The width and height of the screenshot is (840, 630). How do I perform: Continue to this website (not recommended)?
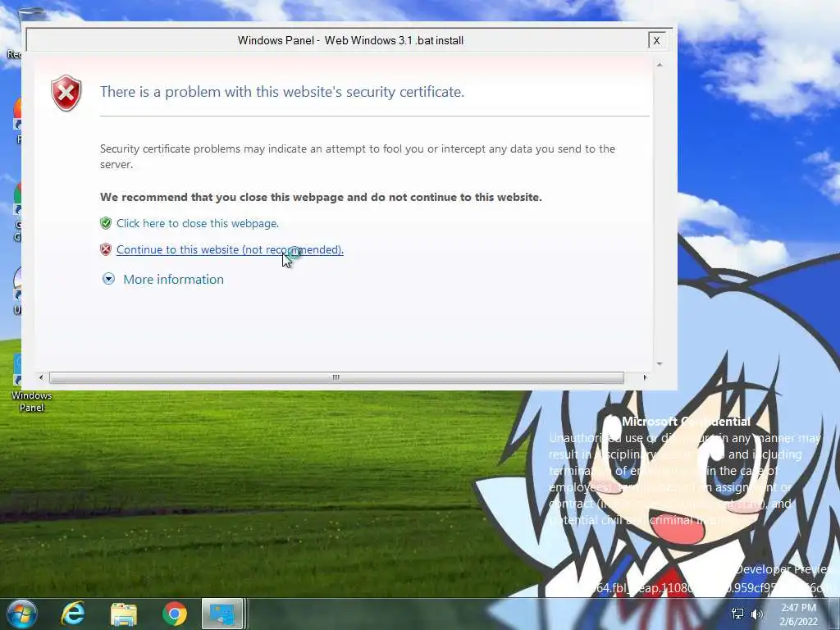point(230,249)
